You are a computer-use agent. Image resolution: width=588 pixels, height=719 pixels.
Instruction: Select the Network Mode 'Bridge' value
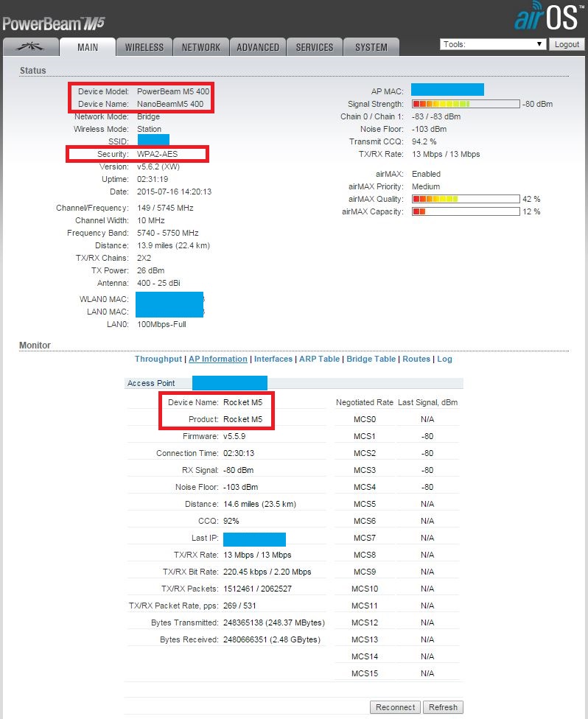pyautogui.click(x=148, y=116)
